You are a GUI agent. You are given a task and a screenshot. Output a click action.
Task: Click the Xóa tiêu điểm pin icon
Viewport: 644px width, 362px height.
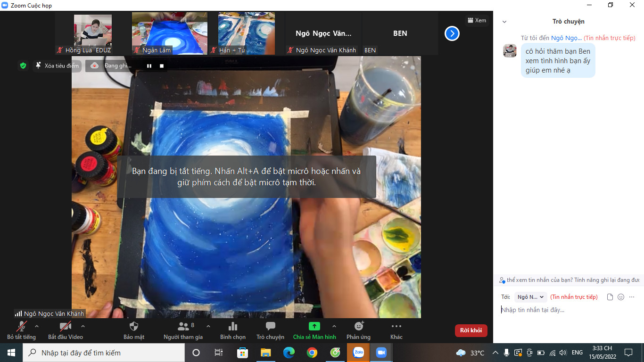tap(39, 66)
